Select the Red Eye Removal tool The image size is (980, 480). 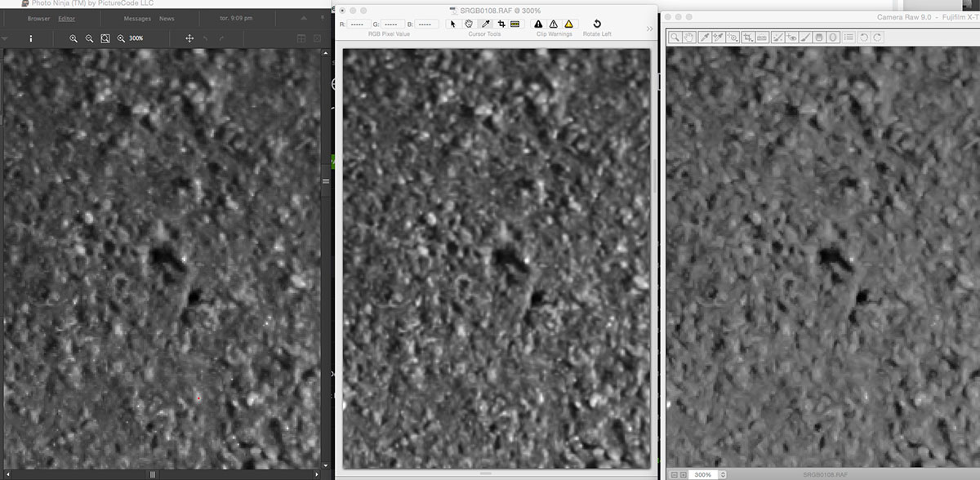click(x=791, y=38)
